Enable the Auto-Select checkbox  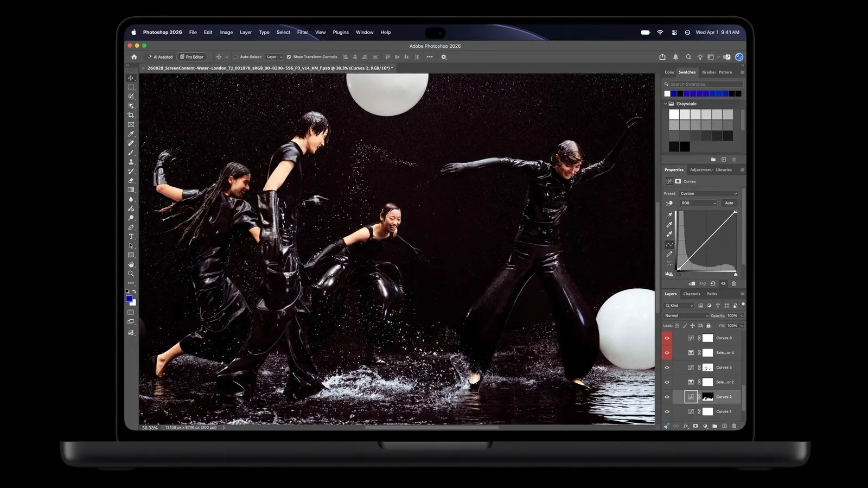click(235, 57)
